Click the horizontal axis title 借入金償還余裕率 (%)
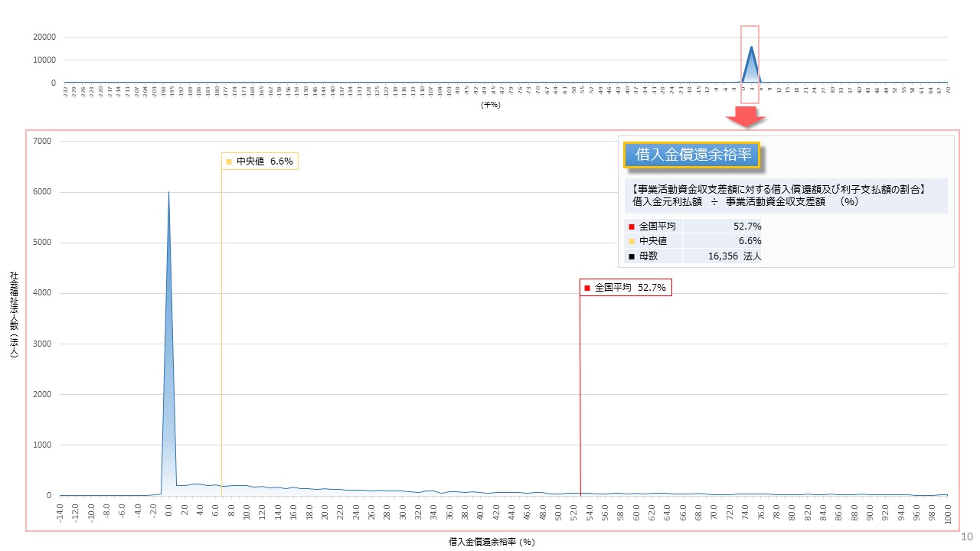980x551 pixels. coord(492,541)
